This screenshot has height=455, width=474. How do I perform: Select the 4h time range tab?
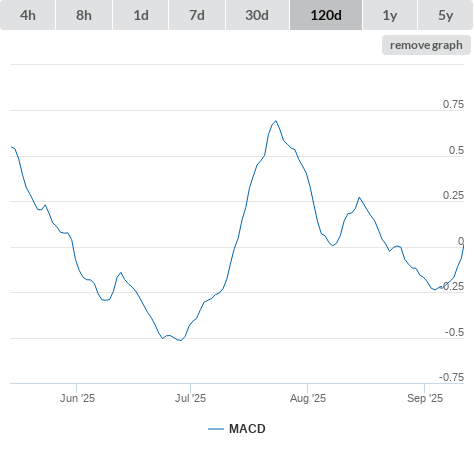[x=28, y=15]
